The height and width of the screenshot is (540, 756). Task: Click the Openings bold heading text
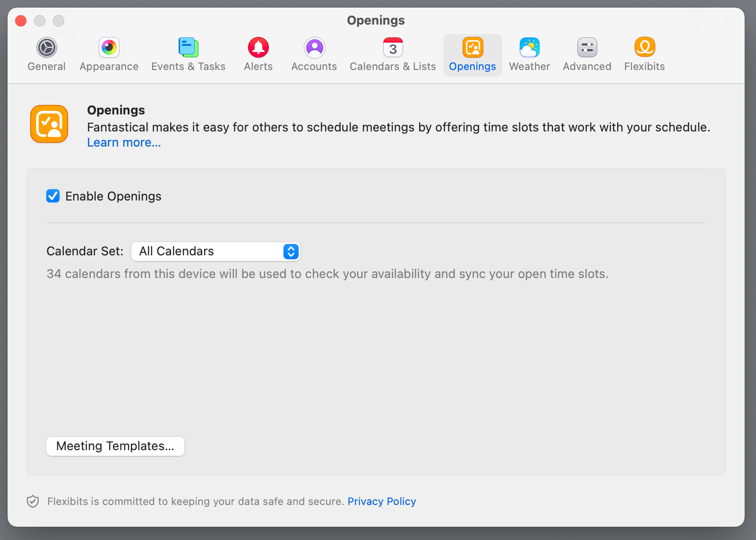[x=116, y=110]
